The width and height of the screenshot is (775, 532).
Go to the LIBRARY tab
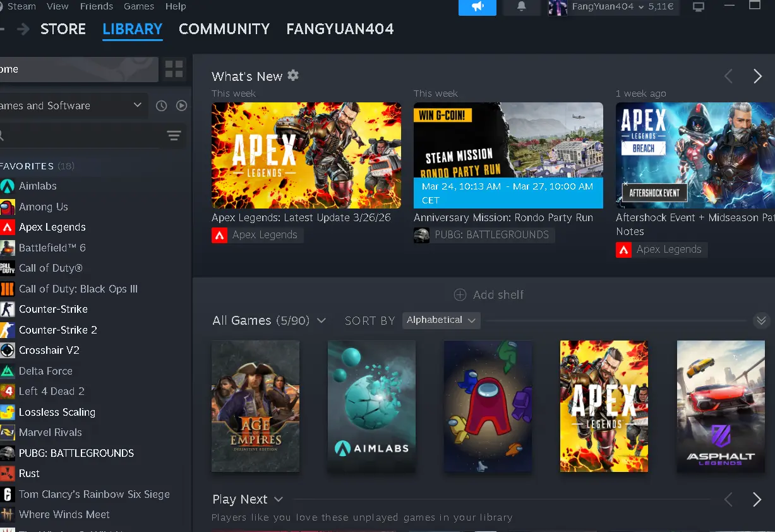coord(133,29)
